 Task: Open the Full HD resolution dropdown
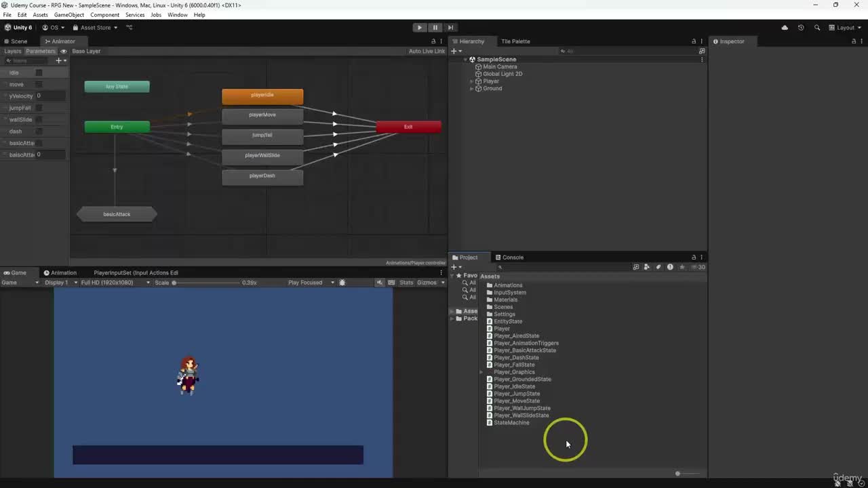(x=115, y=283)
